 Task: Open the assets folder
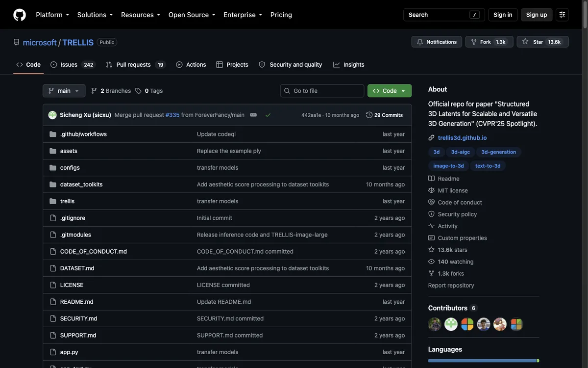69,151
